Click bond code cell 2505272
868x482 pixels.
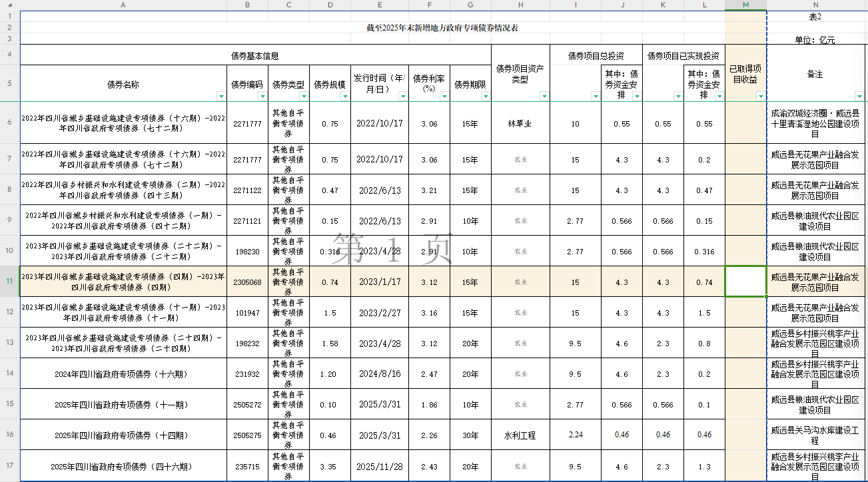[x=247, y=405]
